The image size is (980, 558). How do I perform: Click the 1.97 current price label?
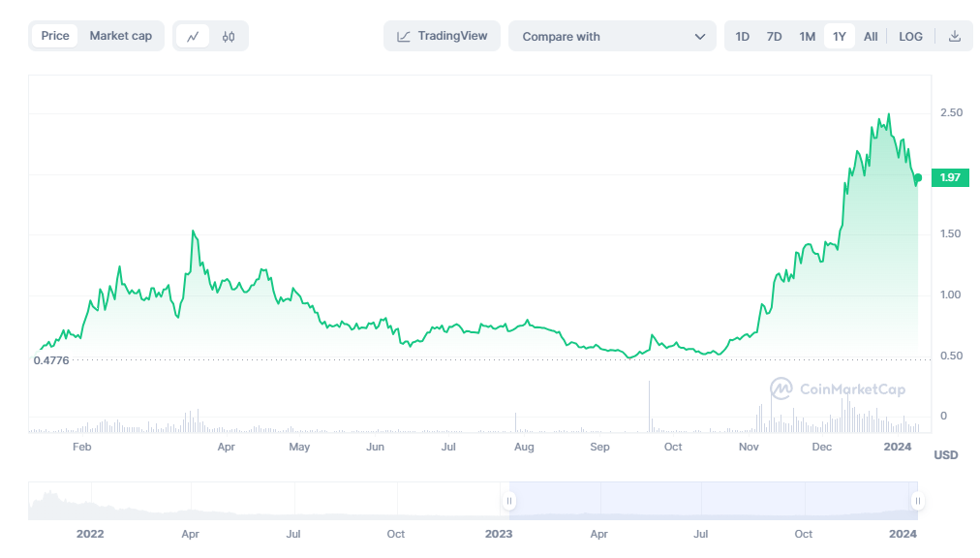pos(950,177)
